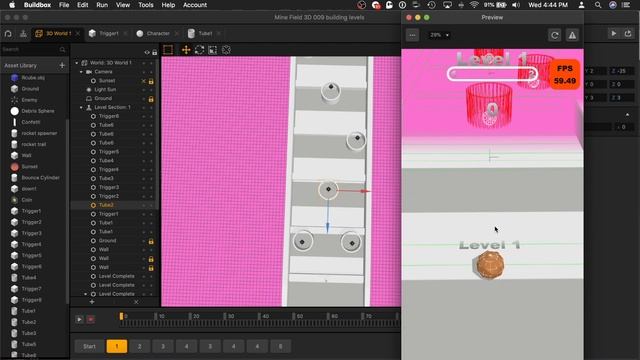This screenshot has height=360, width=640.
Task: Click the magnifier icon in the search field
Action: tap(62, 49)
